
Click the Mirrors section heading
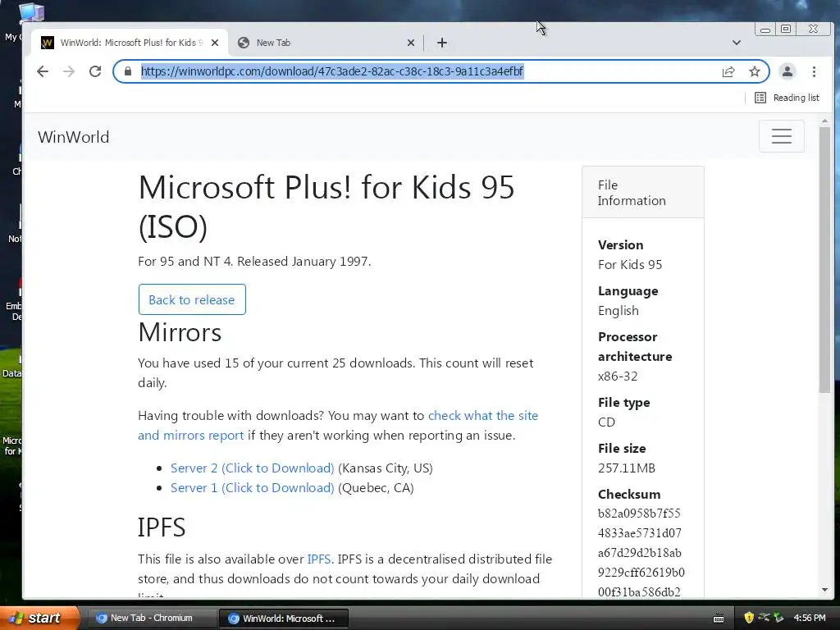[x=180, y=332]
